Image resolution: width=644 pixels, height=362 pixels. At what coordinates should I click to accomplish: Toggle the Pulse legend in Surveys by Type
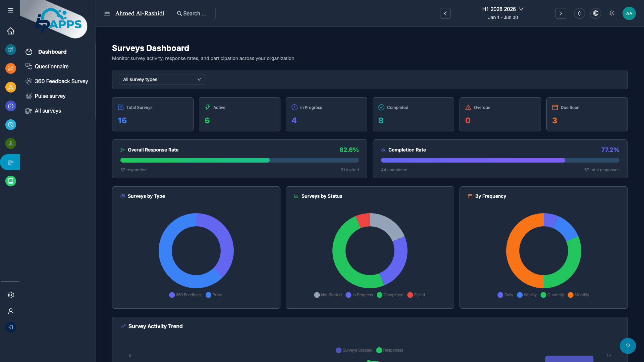214,295
